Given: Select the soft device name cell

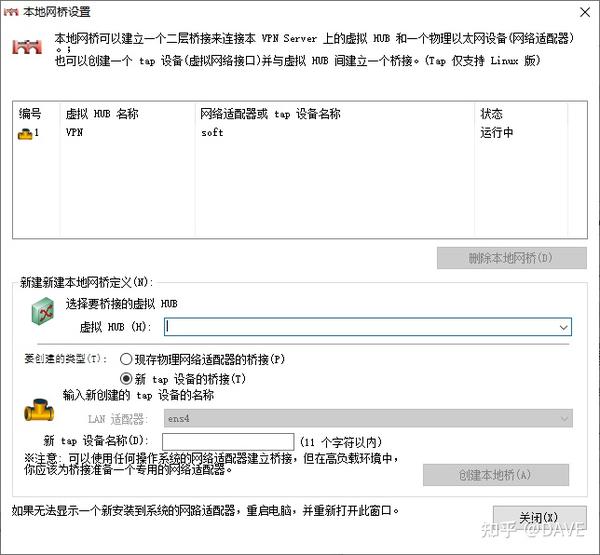Looking at the screenshot, I should click(x=212, y=132).
